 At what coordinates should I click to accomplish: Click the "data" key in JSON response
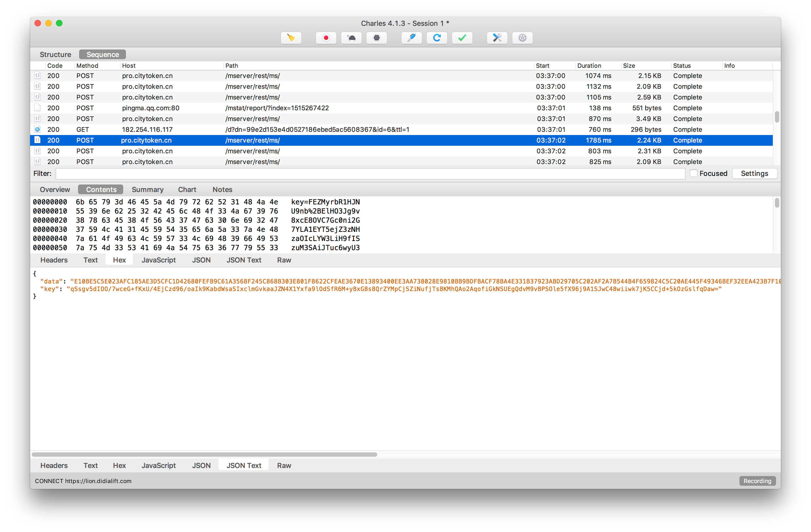pyautogui.click(x=51, y=281)
